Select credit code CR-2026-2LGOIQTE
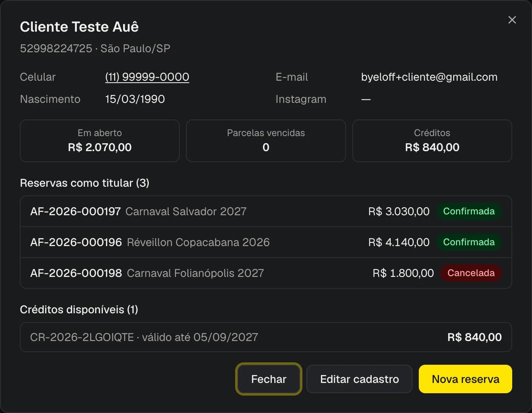 [82, 337]
